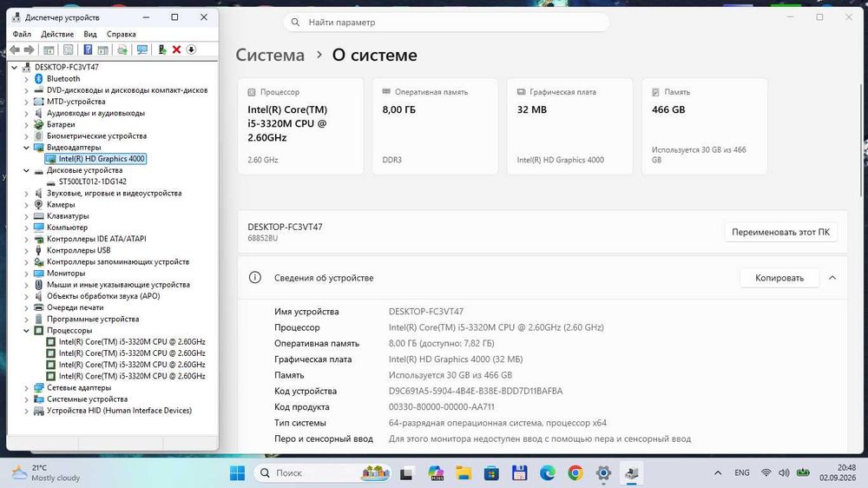Image resolution: width=868 pixels, height=488 pixels.
Task: Open the Процессор info card
Action: pos(300,126)
